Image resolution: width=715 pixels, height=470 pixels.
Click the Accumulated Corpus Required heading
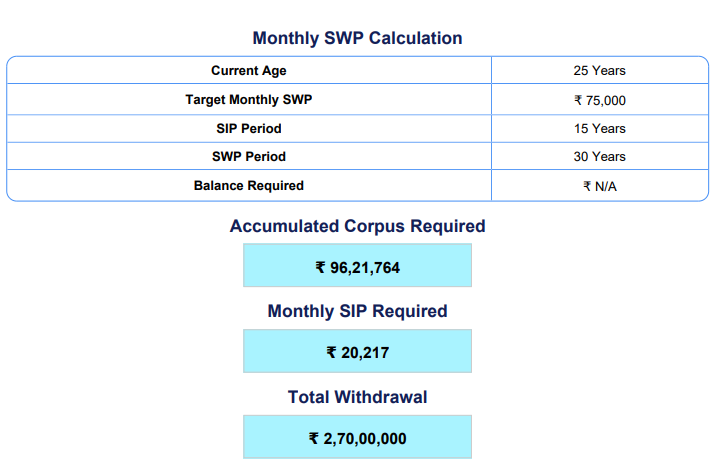click(x=357, y=226)
